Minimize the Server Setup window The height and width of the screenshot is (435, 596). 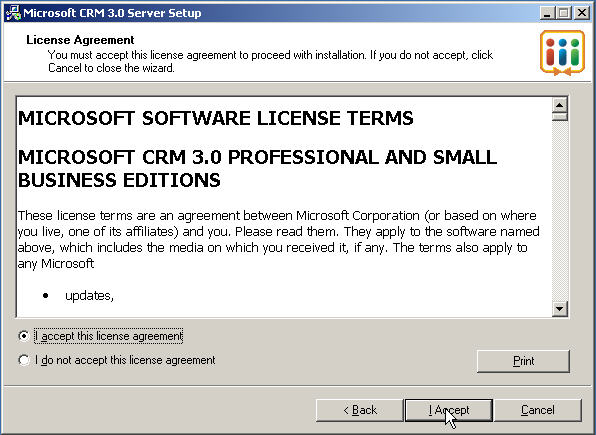pos(547,13)
